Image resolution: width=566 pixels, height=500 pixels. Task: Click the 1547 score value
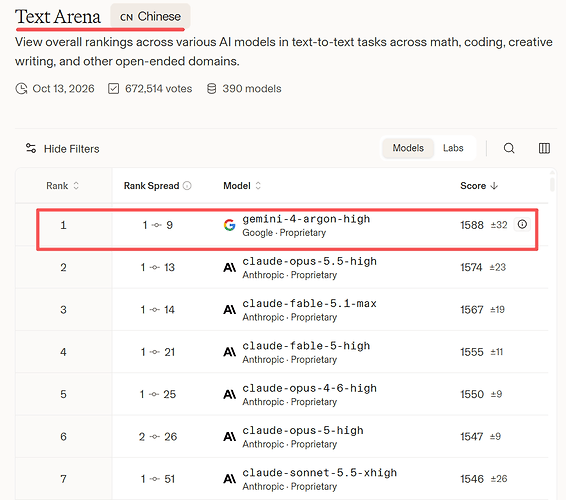point(471,437)
